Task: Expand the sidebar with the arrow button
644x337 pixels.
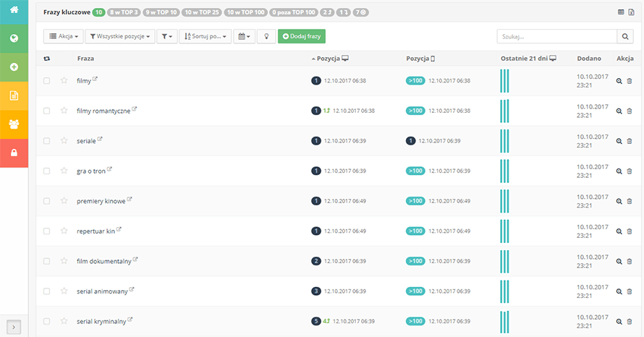Action: 14,327
